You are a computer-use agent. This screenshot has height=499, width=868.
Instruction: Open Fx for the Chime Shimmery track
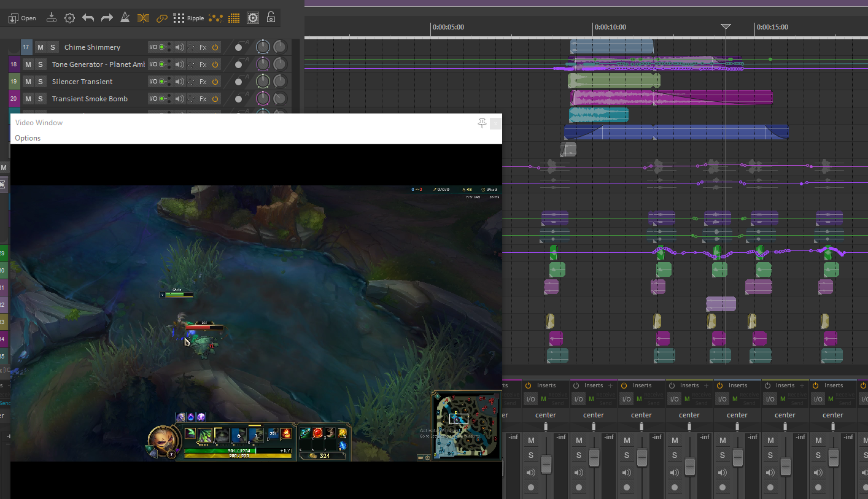coord(203,47)
